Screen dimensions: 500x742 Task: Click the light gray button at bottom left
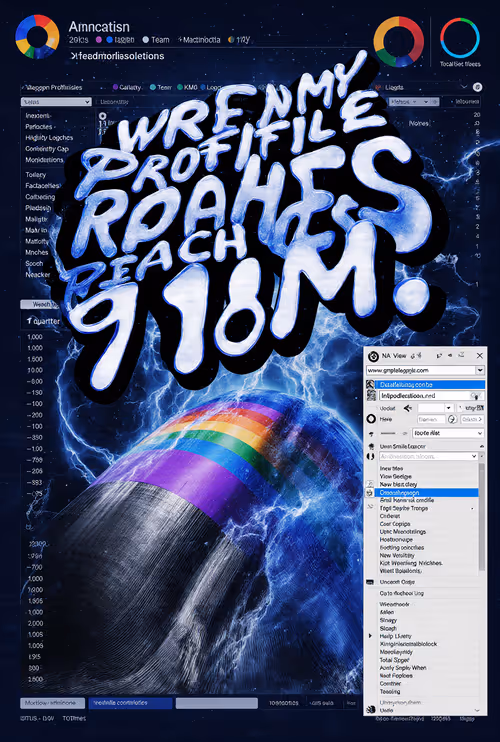[52, 703]
